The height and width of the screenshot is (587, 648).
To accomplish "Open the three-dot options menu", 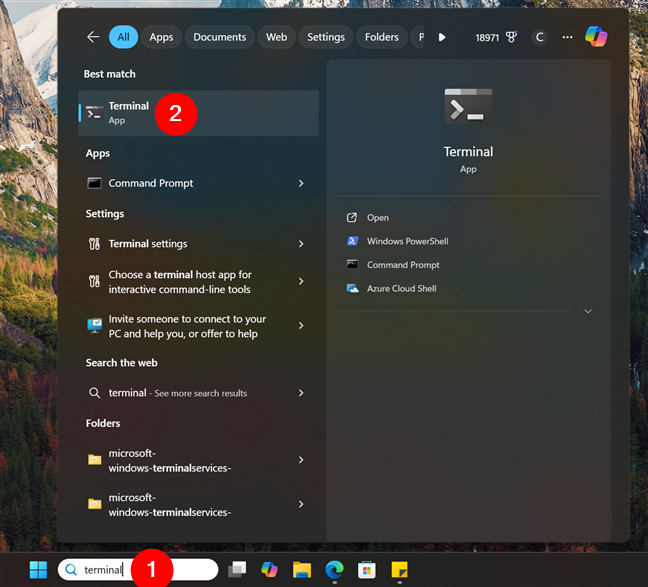I will [567, 37].
